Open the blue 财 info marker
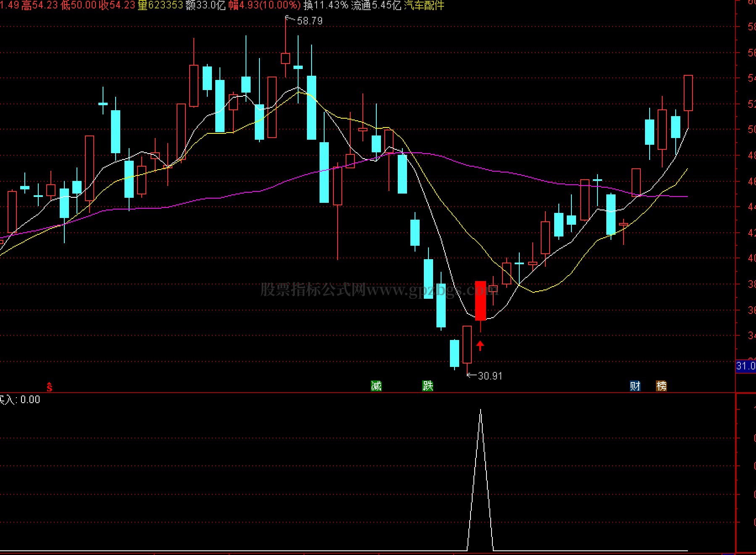This screenshot has width=756, height=555. click(x=635, y=386)
